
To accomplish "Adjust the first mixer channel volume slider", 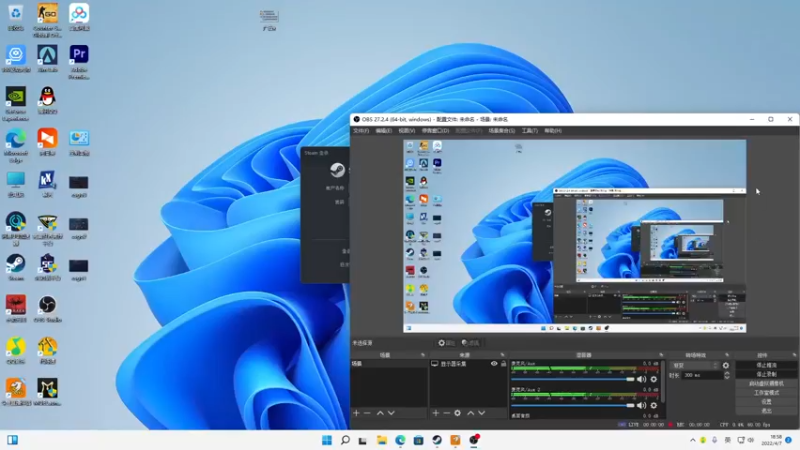I will (572, 379).
